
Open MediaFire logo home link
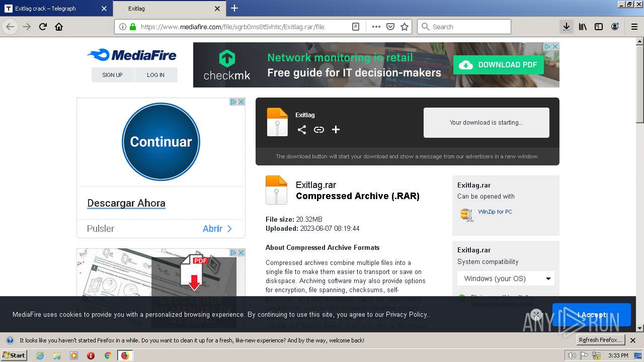pyautogui.click(x=132, y=55)
